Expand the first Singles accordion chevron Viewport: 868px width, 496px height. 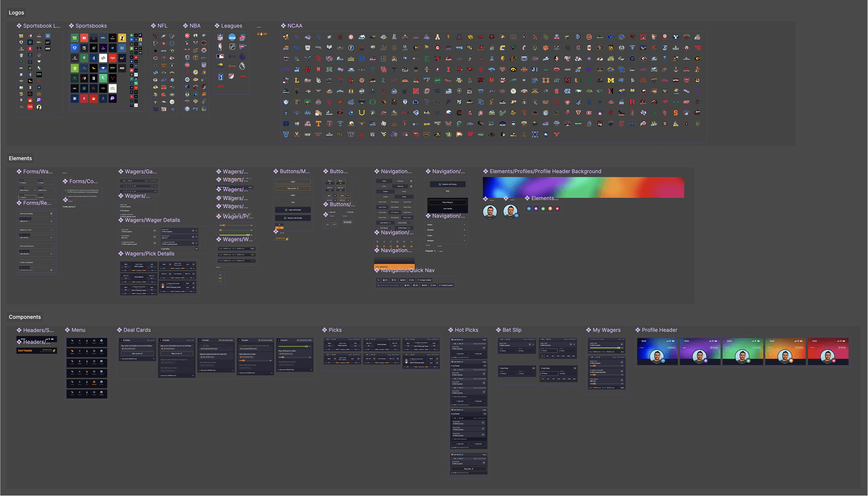pyautogui.click(x=464, y=225)
